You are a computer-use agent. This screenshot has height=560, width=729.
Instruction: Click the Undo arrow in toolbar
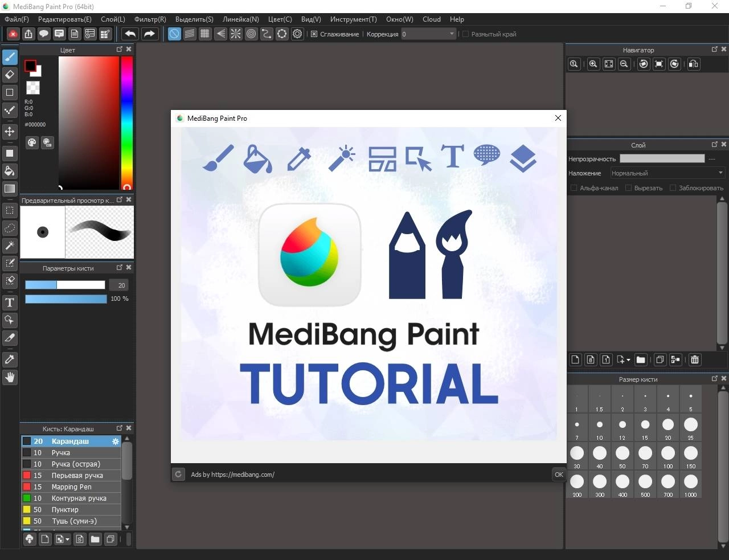pyautogui.click(x=130, y=34)
